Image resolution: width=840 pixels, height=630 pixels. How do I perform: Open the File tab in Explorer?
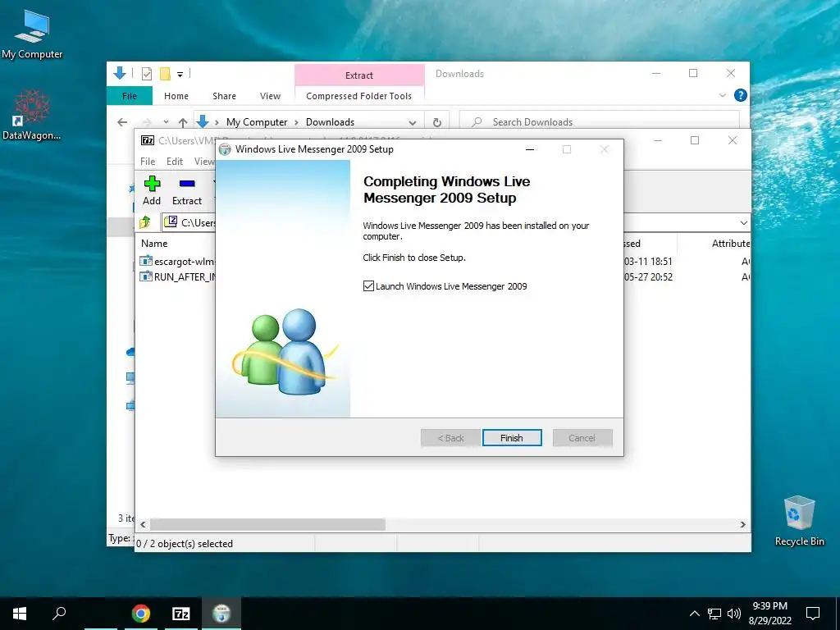tap(130, 96)
